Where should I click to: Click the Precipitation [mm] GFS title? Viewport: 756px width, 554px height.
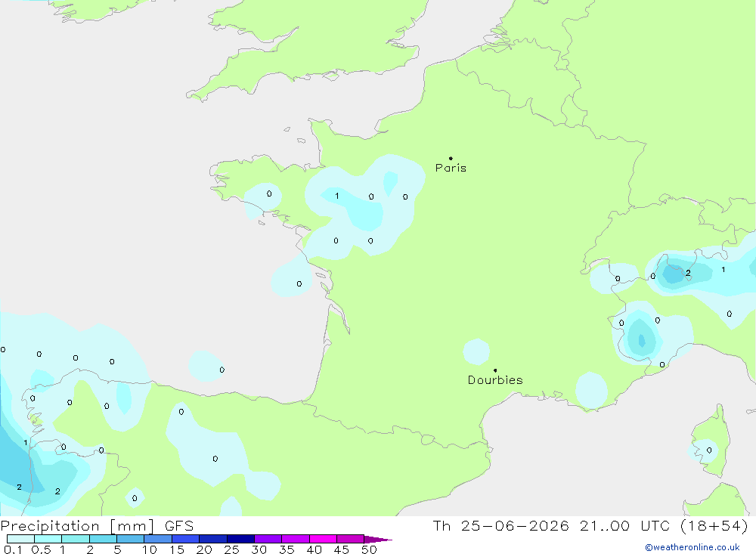point(97,525)
